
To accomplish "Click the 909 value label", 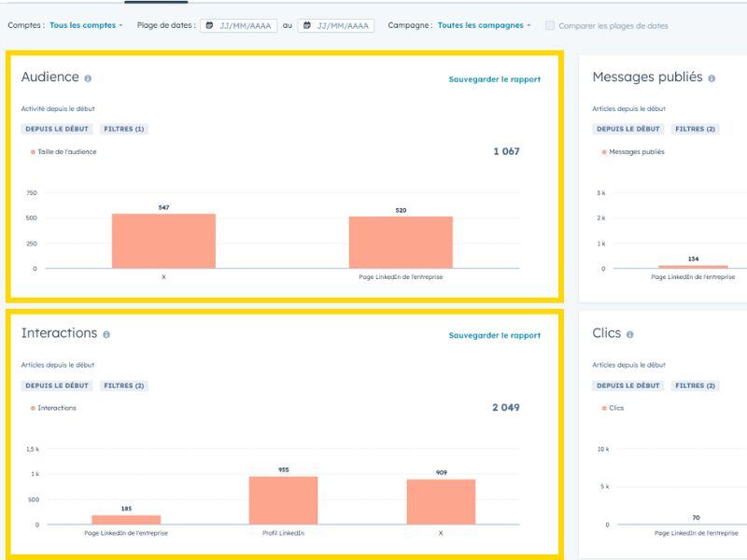I will [442, 473].
